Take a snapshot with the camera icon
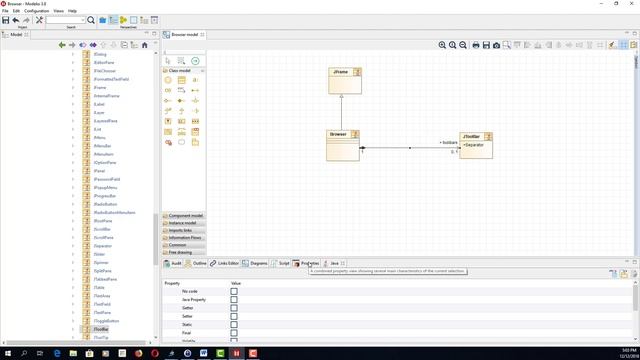640x360 pixels. [496, 45]
